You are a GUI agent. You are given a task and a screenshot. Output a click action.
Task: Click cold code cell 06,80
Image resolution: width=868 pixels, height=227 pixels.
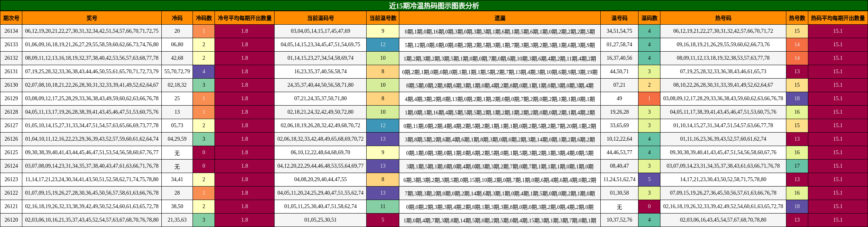tap(177, 45)
